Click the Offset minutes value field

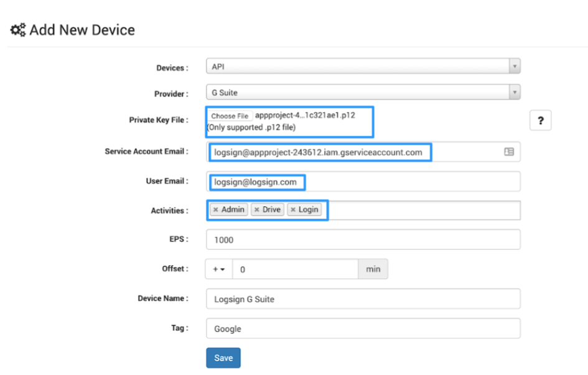296,269
